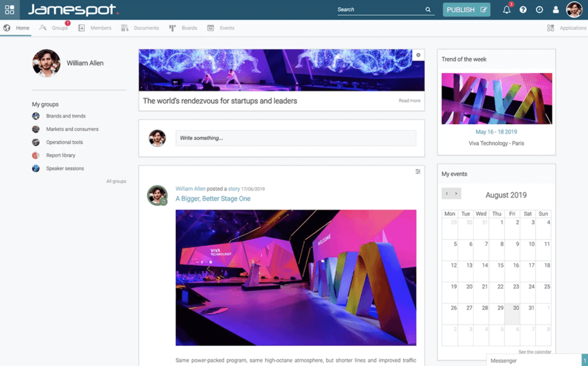588x366 pixels.
Task: Click the Write something input box
Action: (296, 138)
